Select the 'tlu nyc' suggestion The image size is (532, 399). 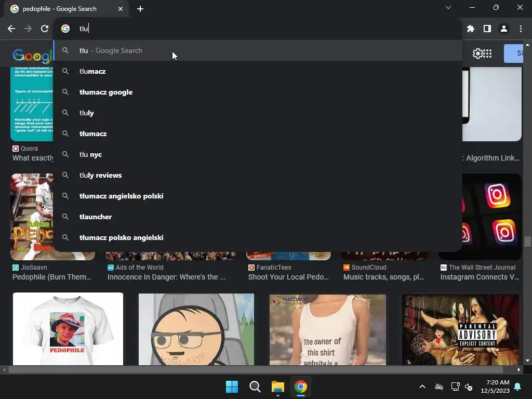coord(258,154)
